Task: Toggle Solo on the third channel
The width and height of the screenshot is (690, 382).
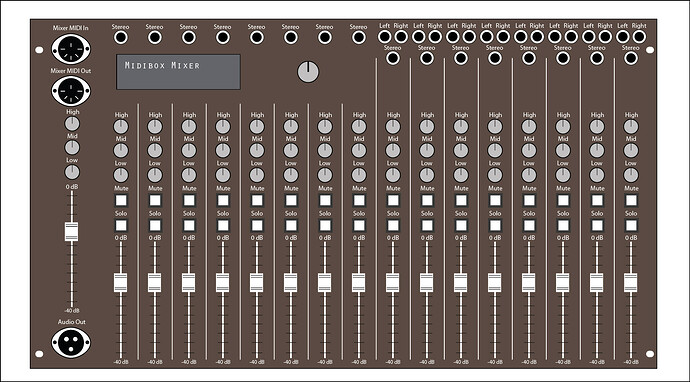Action: (189, 226)
